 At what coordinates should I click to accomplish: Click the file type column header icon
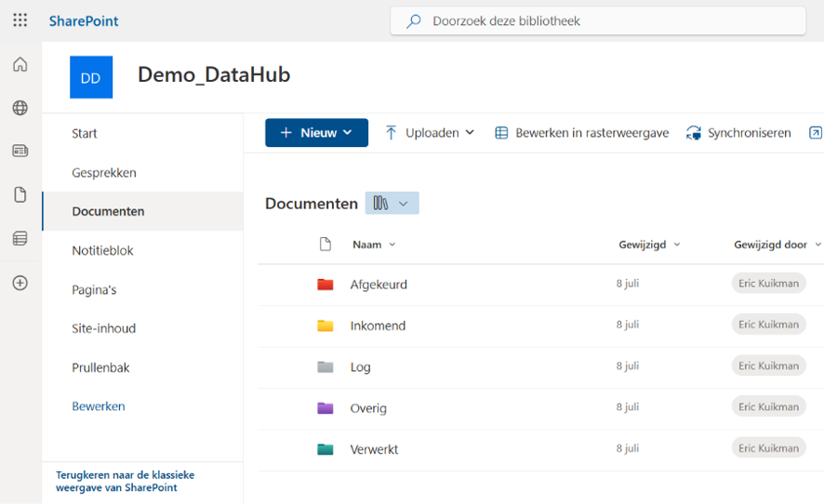pos(326,245)
